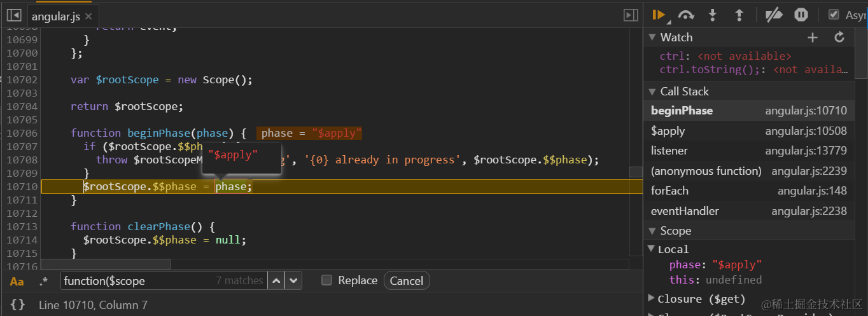Screen dimensions: 868x316
Task: Enable the Replace checkbox
Action: point(326,280)
